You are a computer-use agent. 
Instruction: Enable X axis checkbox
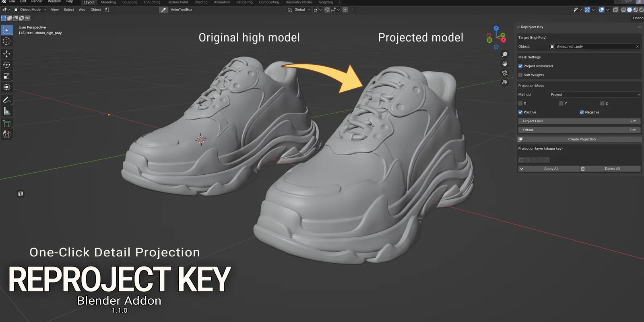pyautogui.click(x=520, y=103)
